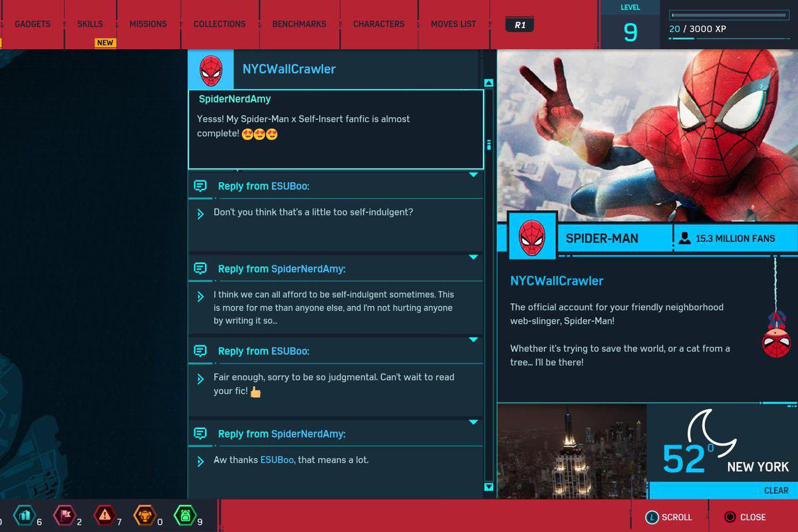Click the feed scrollbar down arrow
Viewport: 798px width, 532px height.
coord(489,487)
